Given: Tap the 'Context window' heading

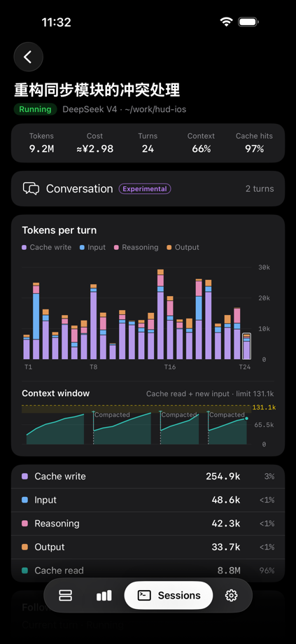Looking at the screenshot, I should [56, 393].
